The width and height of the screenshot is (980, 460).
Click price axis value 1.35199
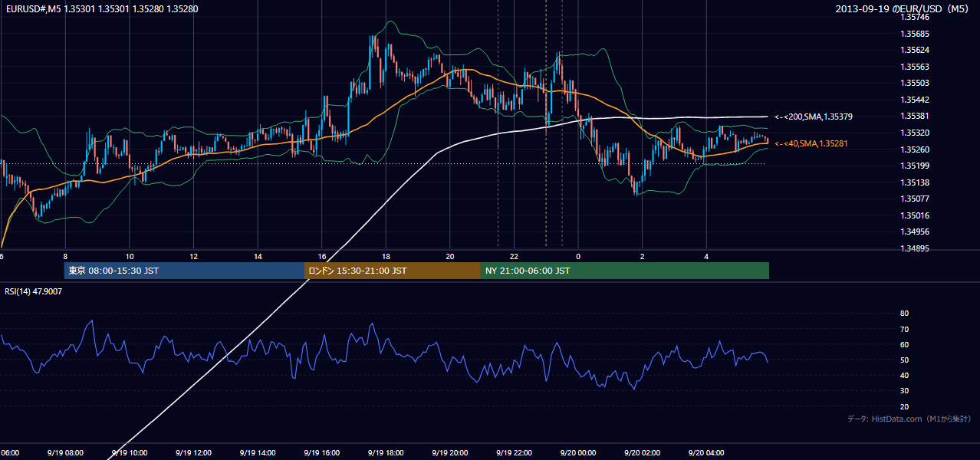click(x=913, y=166)
